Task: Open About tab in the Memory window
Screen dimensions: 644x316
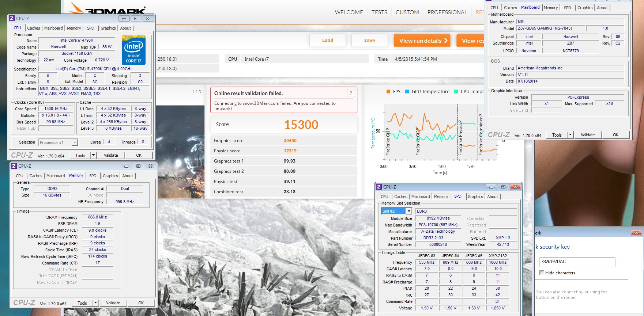Action: 128,176
